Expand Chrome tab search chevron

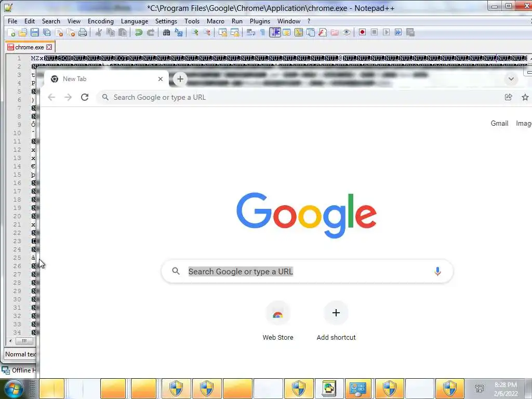(x=511, y=79)
